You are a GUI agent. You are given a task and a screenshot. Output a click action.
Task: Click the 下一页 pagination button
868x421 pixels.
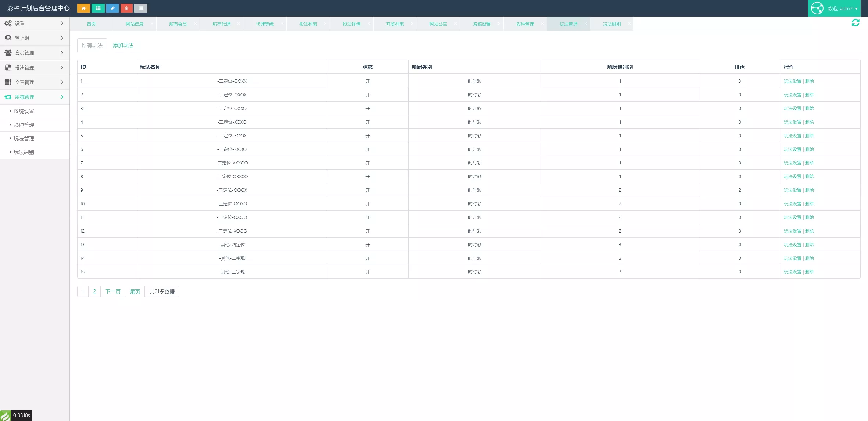113,291
